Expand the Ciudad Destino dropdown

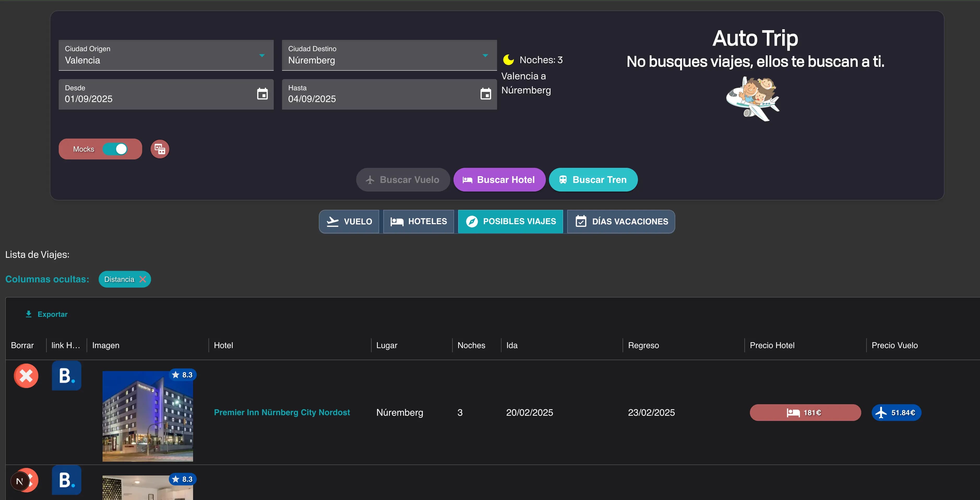point(485,56)
